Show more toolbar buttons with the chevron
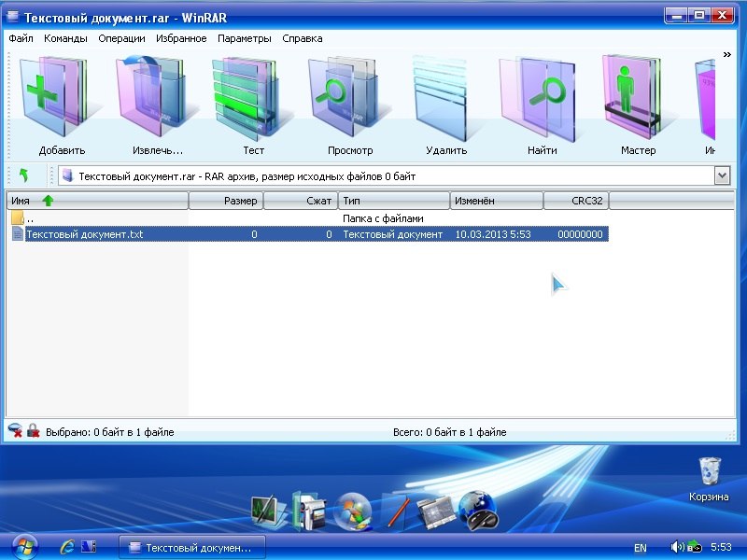Viewport: 747px width, 560px height. [726, 54]
